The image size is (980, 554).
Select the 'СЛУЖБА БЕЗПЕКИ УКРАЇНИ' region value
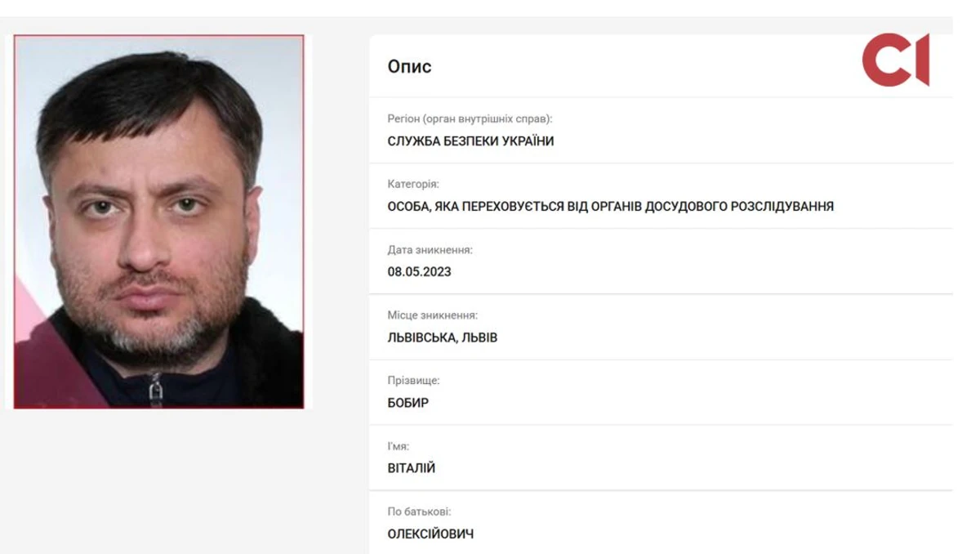470,141
